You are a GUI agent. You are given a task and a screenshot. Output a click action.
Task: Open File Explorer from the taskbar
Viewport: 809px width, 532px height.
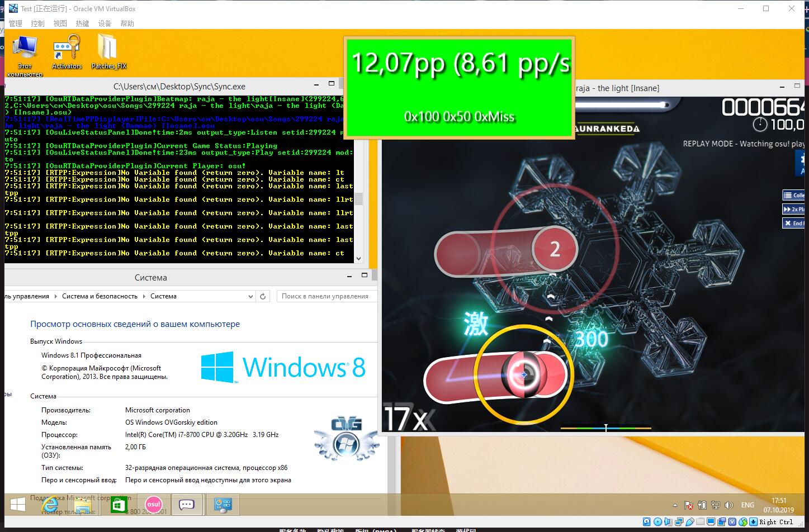tap(83, 505)
